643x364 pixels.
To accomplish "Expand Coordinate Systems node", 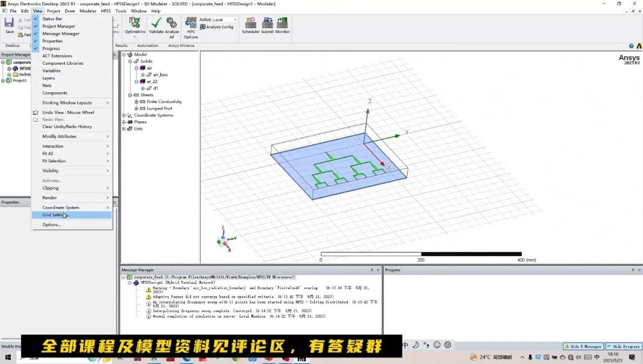I will coord(124,115).
